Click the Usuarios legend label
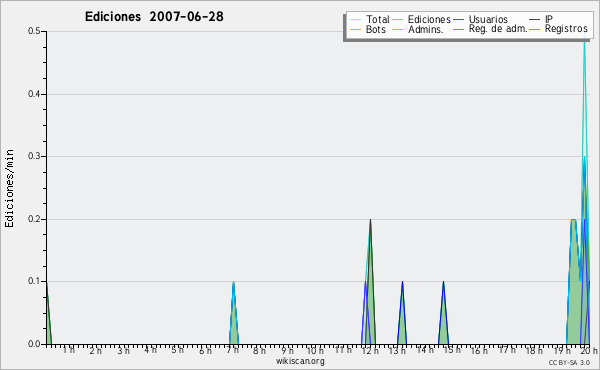600x370 pixels. [x=488, y=19]
